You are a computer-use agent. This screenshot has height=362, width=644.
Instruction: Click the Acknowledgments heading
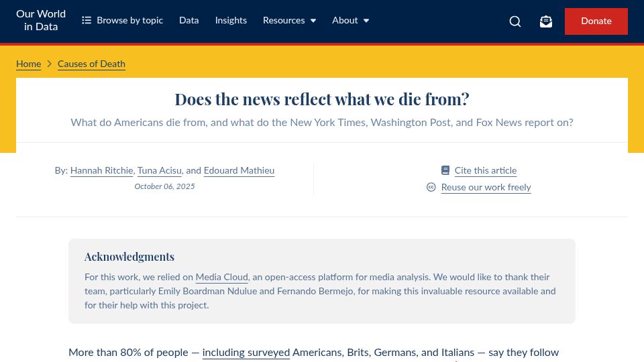coord(129,257)
